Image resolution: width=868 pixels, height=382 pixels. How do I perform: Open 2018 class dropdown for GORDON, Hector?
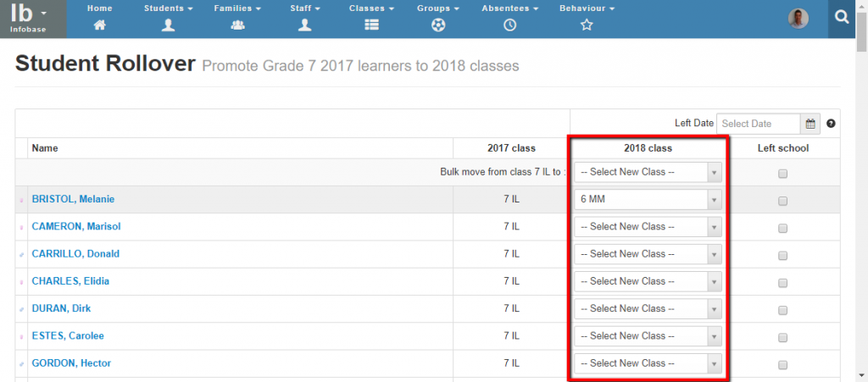[648, 363]
